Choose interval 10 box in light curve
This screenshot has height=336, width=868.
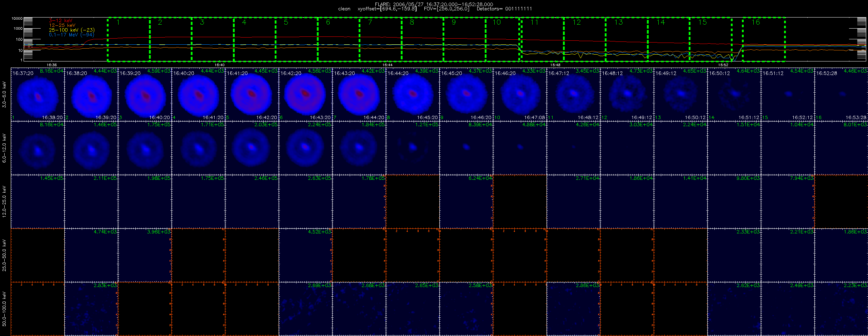503,39
